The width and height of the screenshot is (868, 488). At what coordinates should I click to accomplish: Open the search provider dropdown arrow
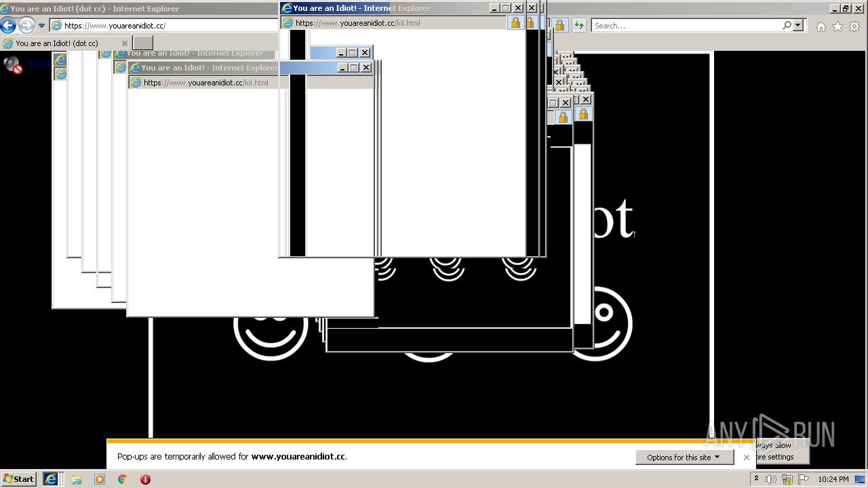(798, 26)
